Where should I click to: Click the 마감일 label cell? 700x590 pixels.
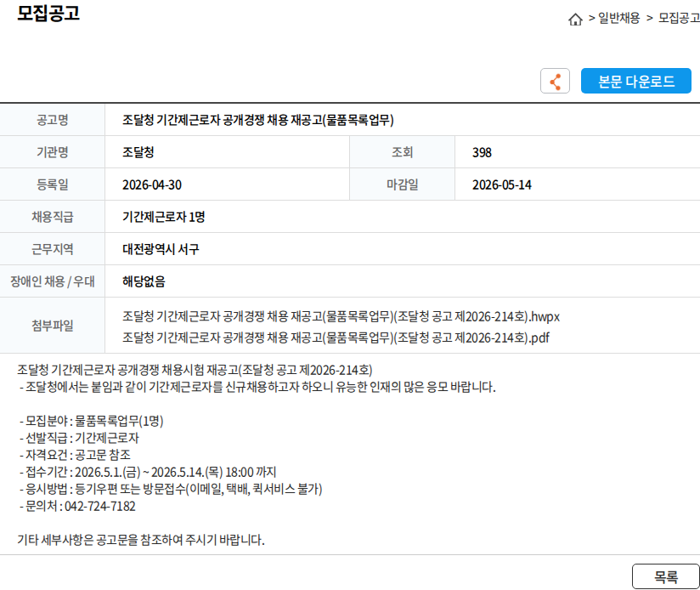402,184
